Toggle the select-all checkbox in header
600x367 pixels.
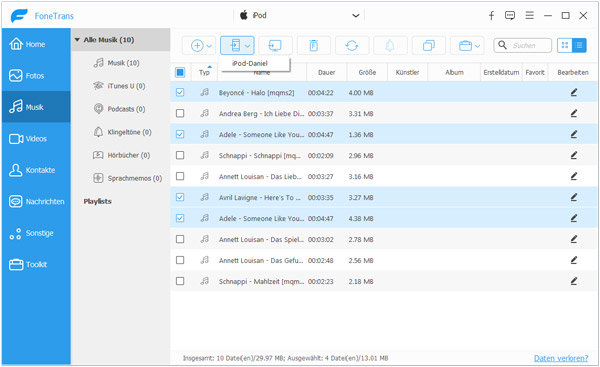[x=180, y=72]
